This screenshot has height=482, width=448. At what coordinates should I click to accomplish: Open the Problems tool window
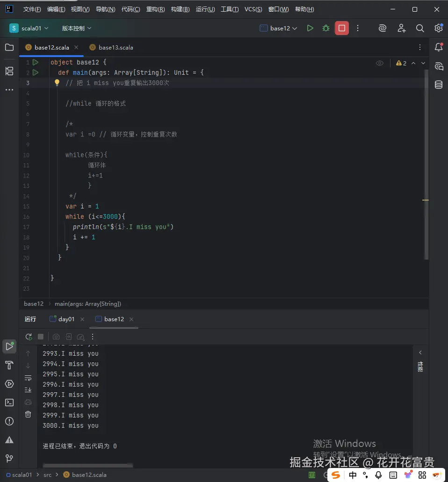coord(9,421)
